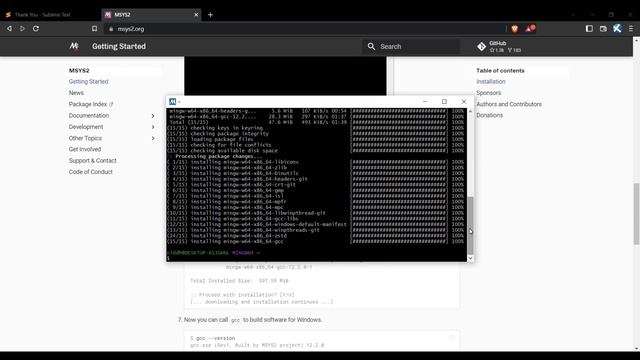Screen dimensions: 640x360
Task: Click the 'Total Installed Size' line
Action: tap(239, 281)
